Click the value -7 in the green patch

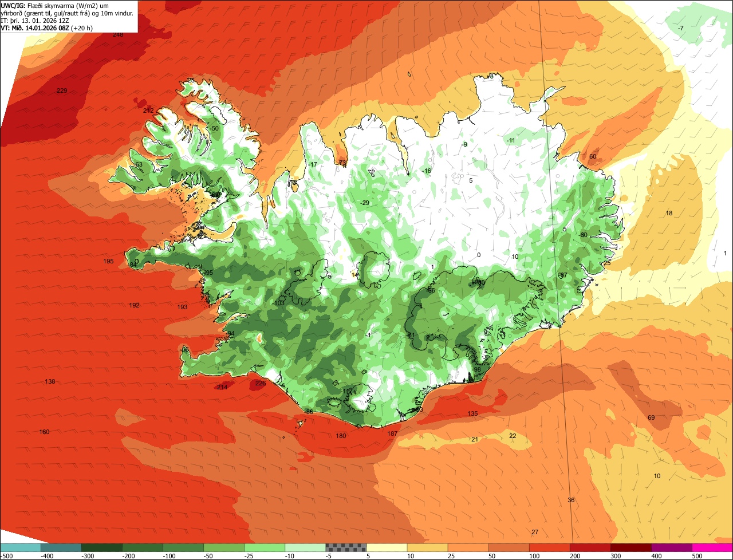[680, 28]
